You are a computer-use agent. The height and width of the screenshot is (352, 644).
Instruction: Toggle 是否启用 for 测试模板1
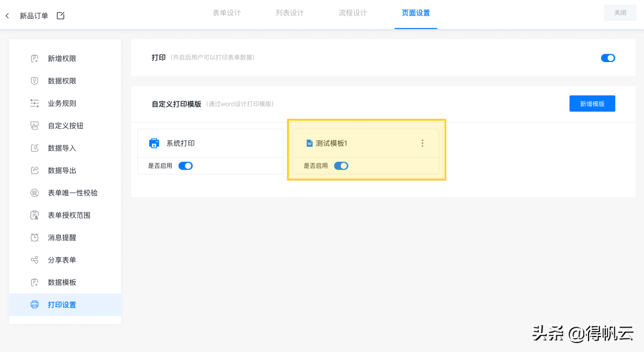(341, 166)
